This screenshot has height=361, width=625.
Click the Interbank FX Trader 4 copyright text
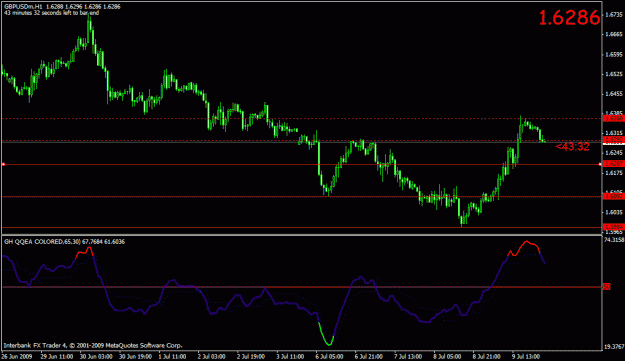[x=93, y=345]
